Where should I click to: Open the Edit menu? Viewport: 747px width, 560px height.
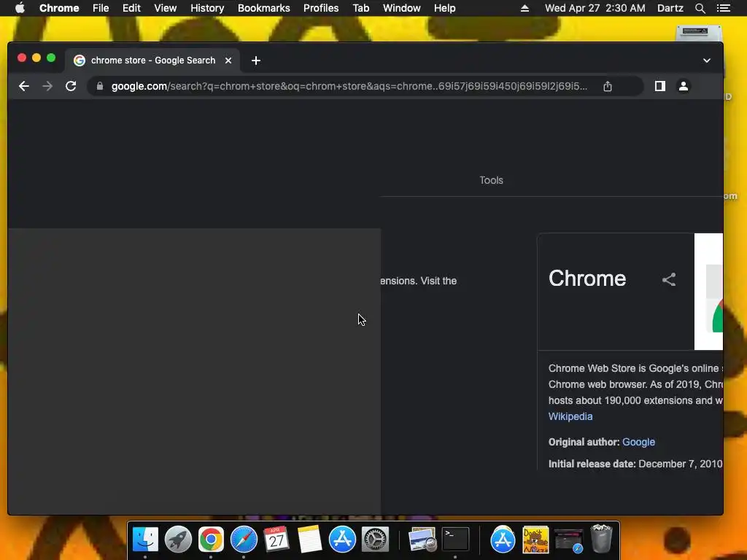131,8
